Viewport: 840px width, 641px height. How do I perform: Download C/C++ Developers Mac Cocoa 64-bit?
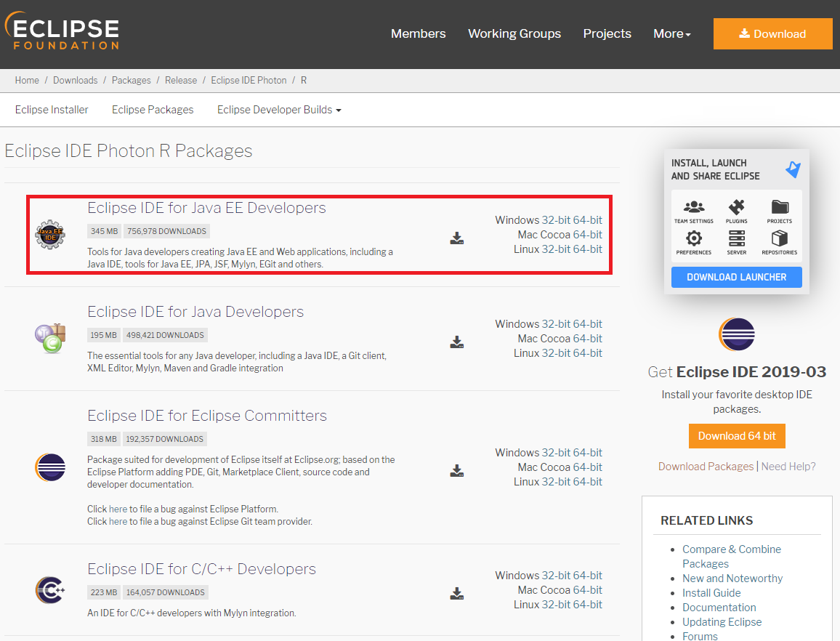588,590
